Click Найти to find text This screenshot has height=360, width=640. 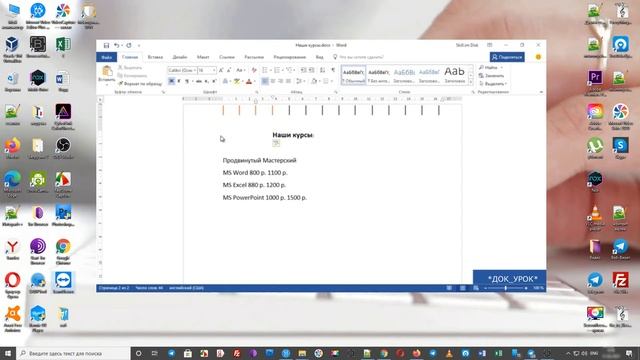pyautogui.click(x=491, y=67)
